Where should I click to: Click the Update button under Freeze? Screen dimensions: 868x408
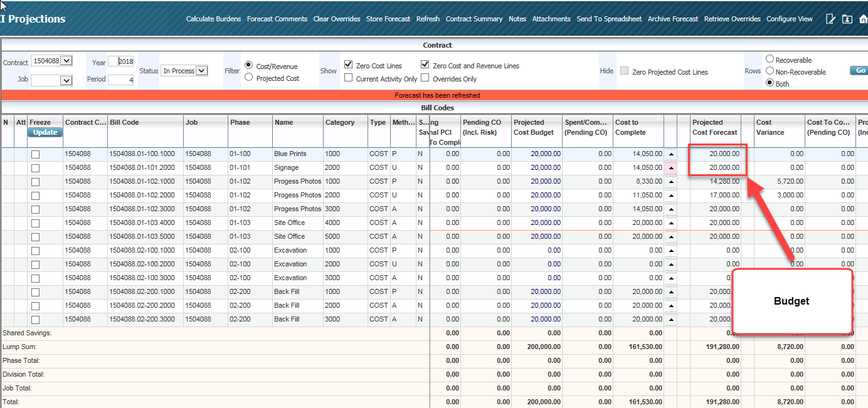click(45, 132)
